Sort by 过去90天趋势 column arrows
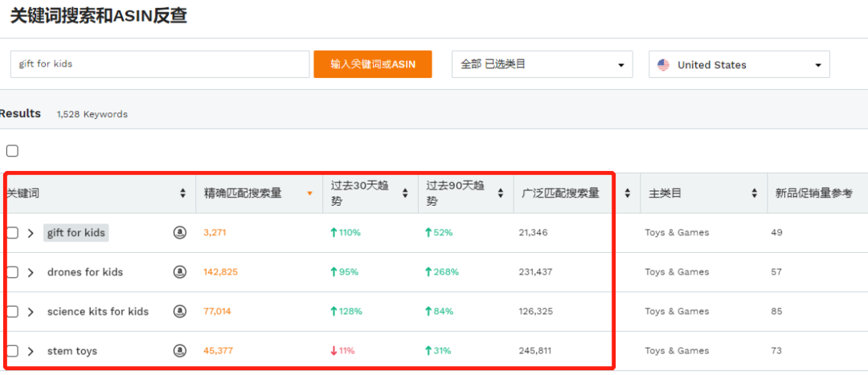This screenshot has width=868, height=375. coord(502,194)
